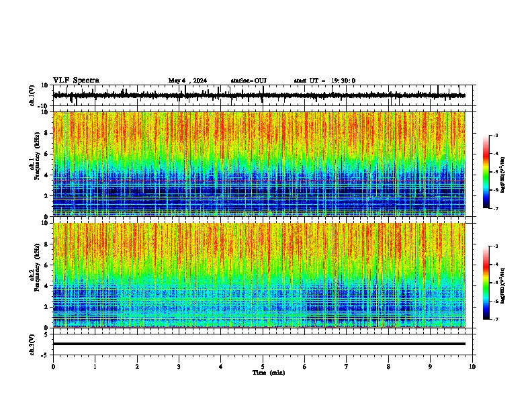Click time-axis tick label "1"
This screenshot has height=411, width=532.
coord(95,367)
